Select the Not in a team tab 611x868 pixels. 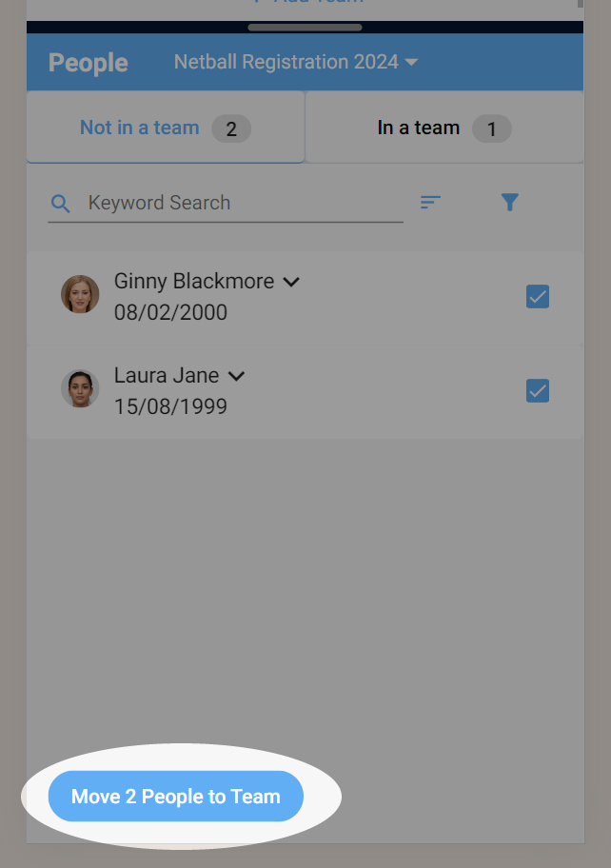coord(166,128)
